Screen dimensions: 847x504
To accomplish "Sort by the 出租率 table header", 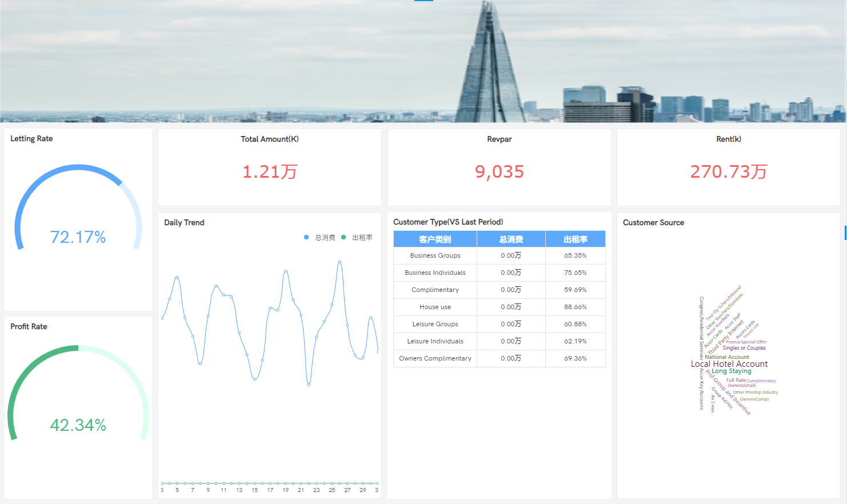I will click(x=575, y=239).
